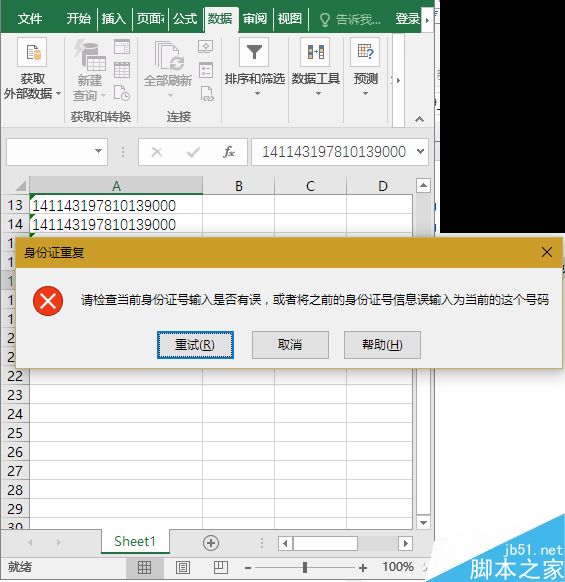Open the Page Layout tab
The image size is (565, 582).
pyautogui.click(x=150, y=19)
